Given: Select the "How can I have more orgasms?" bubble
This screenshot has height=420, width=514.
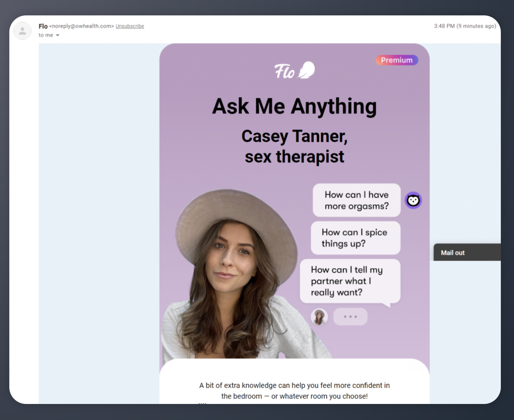Looking at the screenshot, I should (356, 200).
